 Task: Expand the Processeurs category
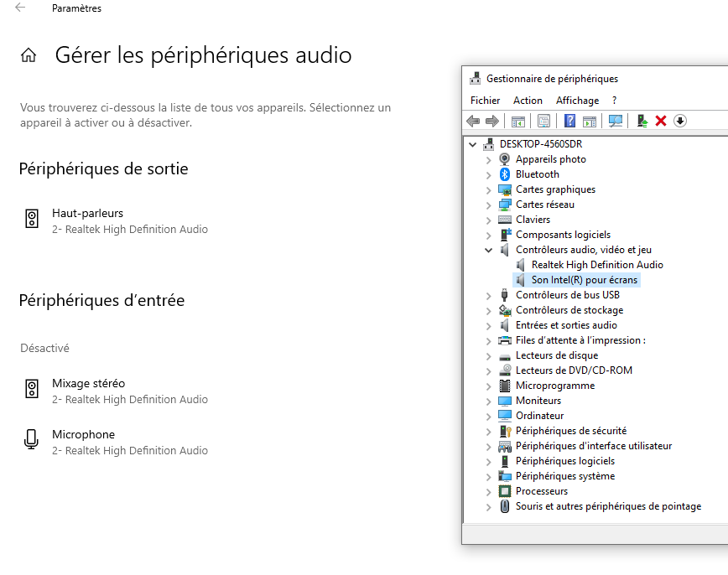[x=488, y=492]
